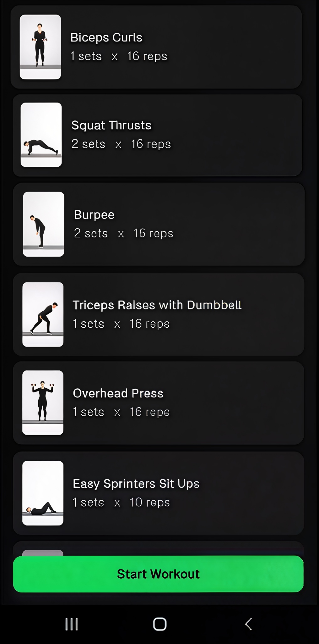Image resolution: width=319 pixels, height=644 pixels.
Task: Tap the partially hidden exercise thumbnail above Start Workout
Action: [43, 553]
